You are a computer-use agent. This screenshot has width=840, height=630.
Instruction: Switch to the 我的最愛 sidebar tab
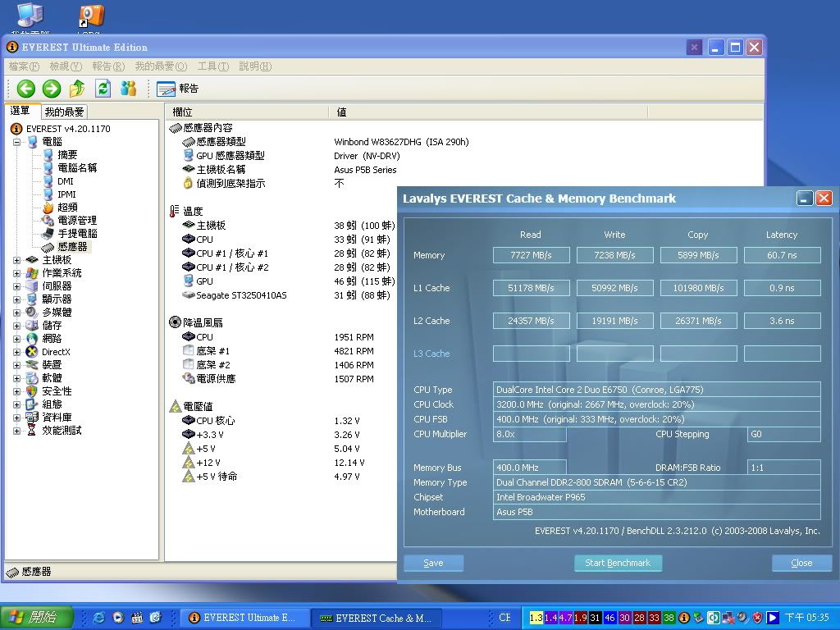[64, 112]
